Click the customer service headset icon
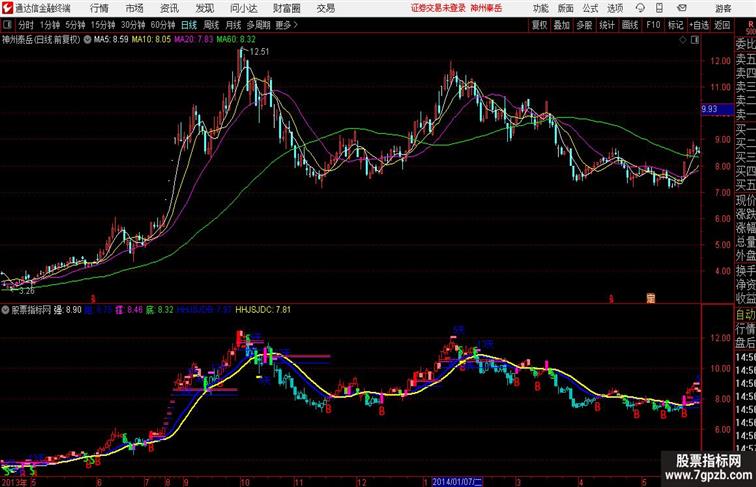 [640, 8]
